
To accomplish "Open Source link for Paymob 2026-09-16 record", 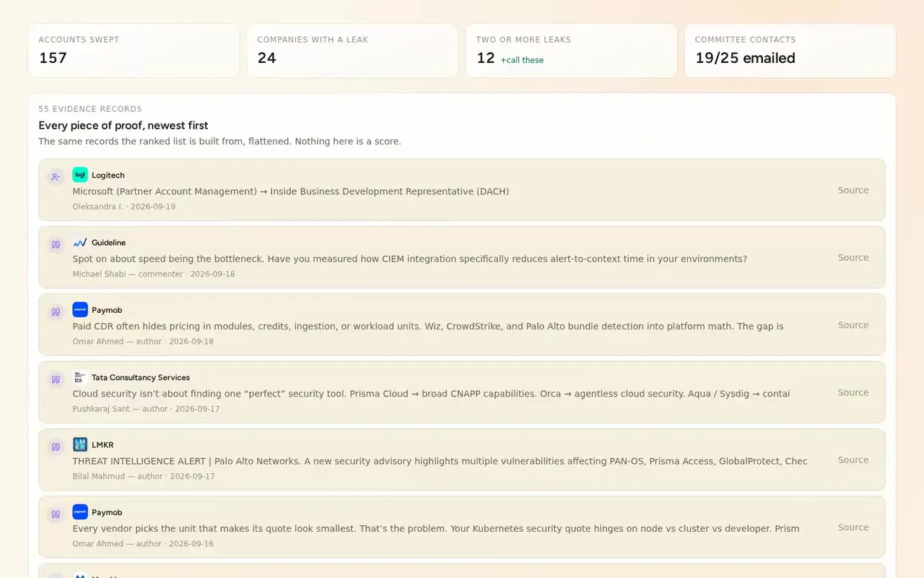I will [853, 527].
